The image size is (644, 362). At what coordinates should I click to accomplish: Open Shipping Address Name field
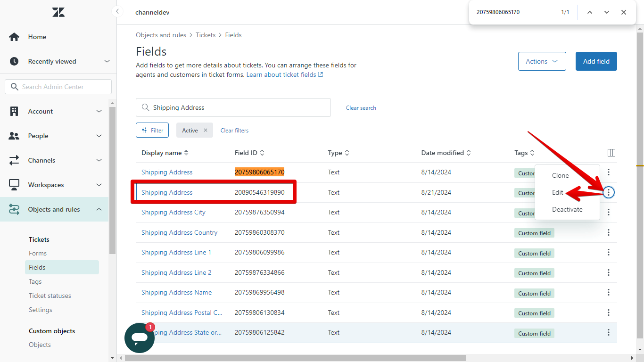pos(177,292)
